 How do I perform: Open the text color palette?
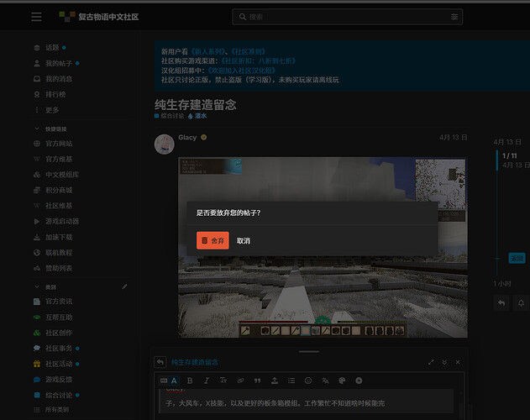pyautogui.click(x=342, y=381)
